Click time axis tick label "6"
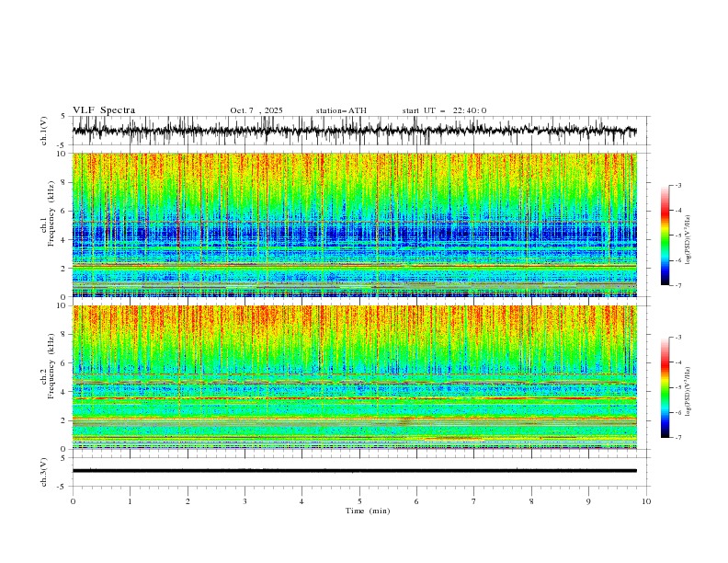Image resolution: width=728 pixels, height=563 pixels. point(417,501)
